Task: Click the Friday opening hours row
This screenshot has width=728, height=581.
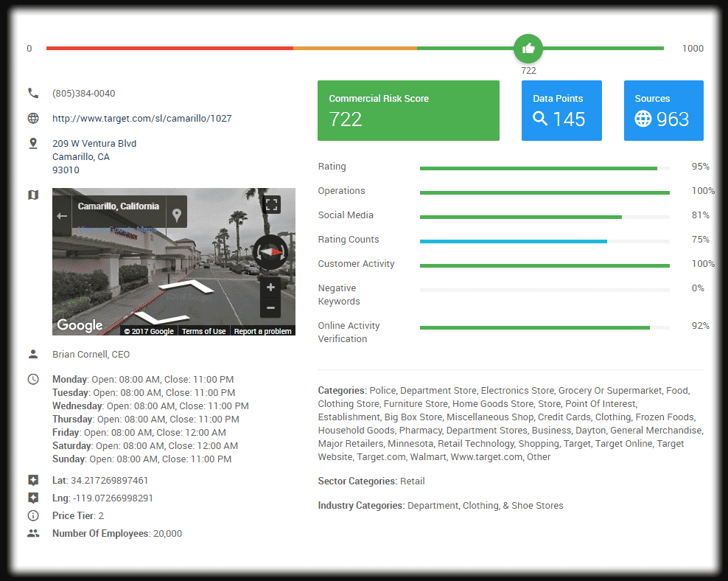Action: coord(139,432)
